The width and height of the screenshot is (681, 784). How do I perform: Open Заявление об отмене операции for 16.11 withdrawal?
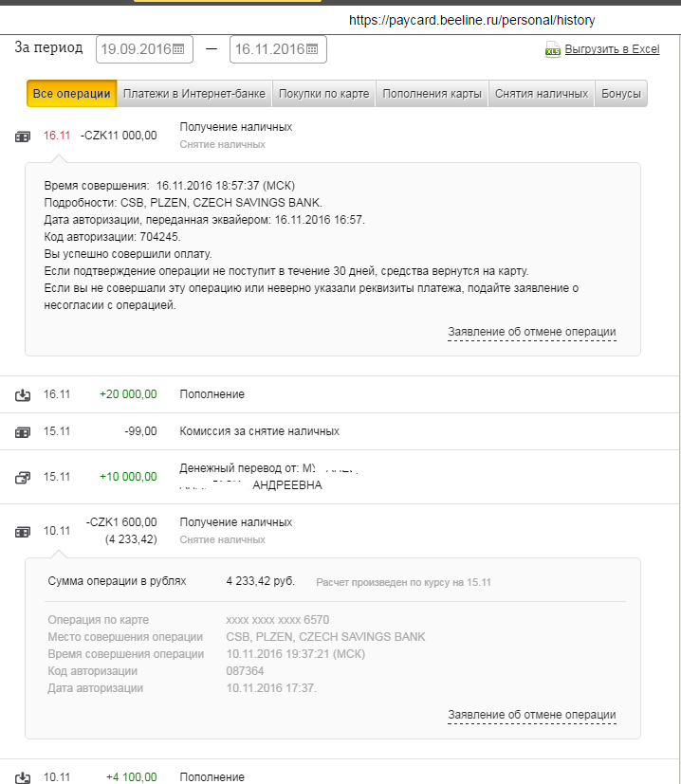pos(531,333)
